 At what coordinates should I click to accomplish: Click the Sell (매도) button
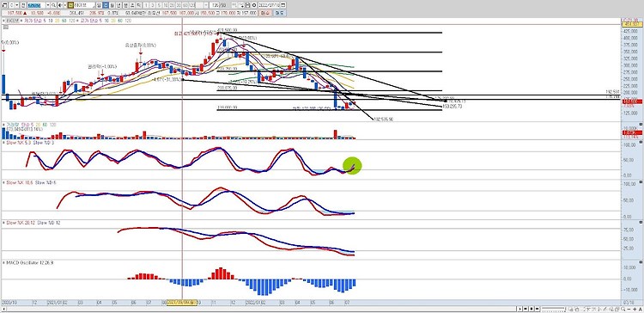pos(281,13)
